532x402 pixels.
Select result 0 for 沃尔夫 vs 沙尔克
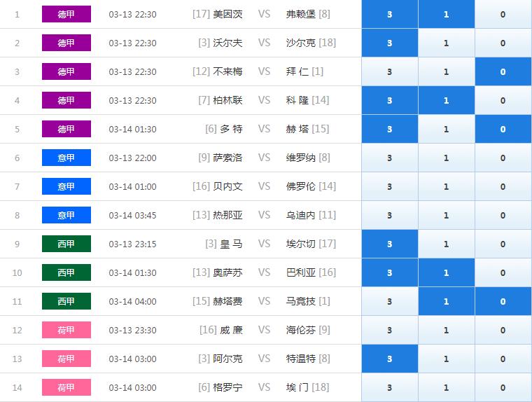point(503,43)
